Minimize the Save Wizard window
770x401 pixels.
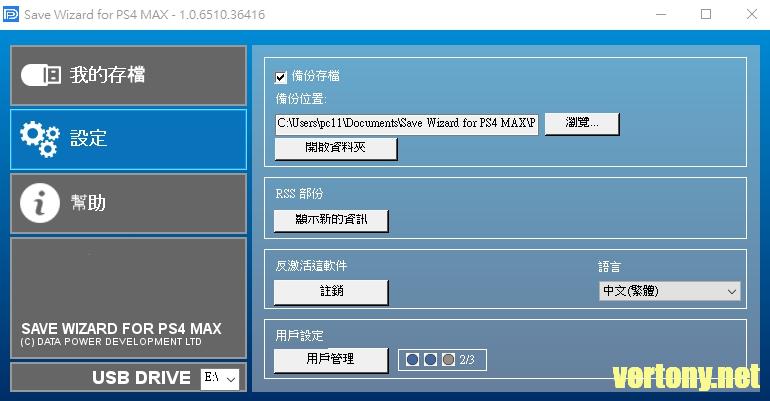[660, 14]
